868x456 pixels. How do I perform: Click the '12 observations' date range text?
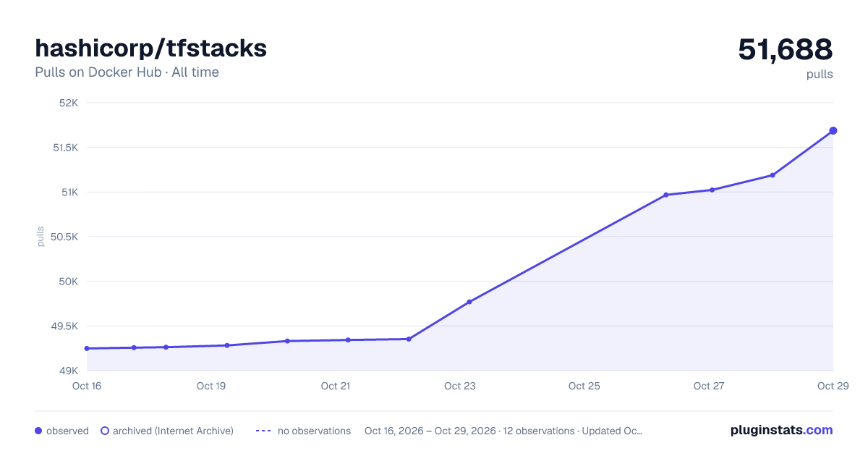[503, 431]
